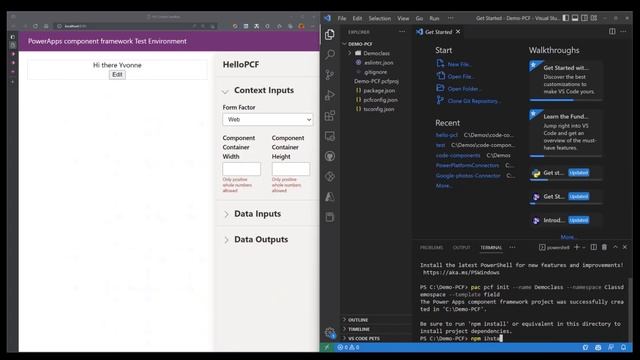
Task: Open the Edit menu in VS Code
Action: pos(358,18)
